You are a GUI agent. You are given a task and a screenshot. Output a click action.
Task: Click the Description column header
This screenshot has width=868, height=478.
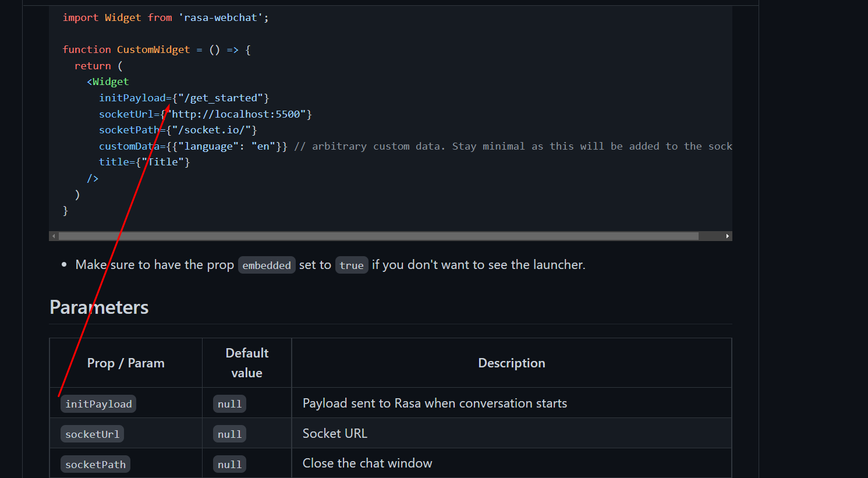point(511,362)
